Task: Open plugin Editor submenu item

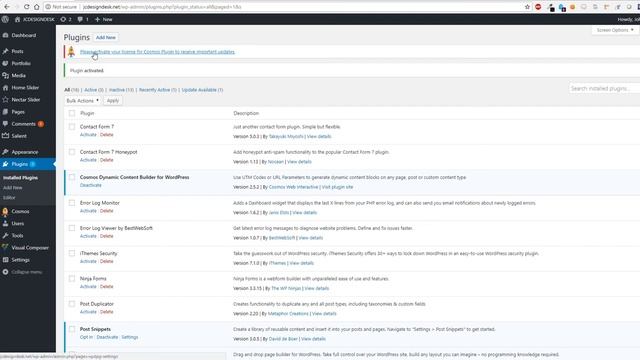Action: point(9,198)
